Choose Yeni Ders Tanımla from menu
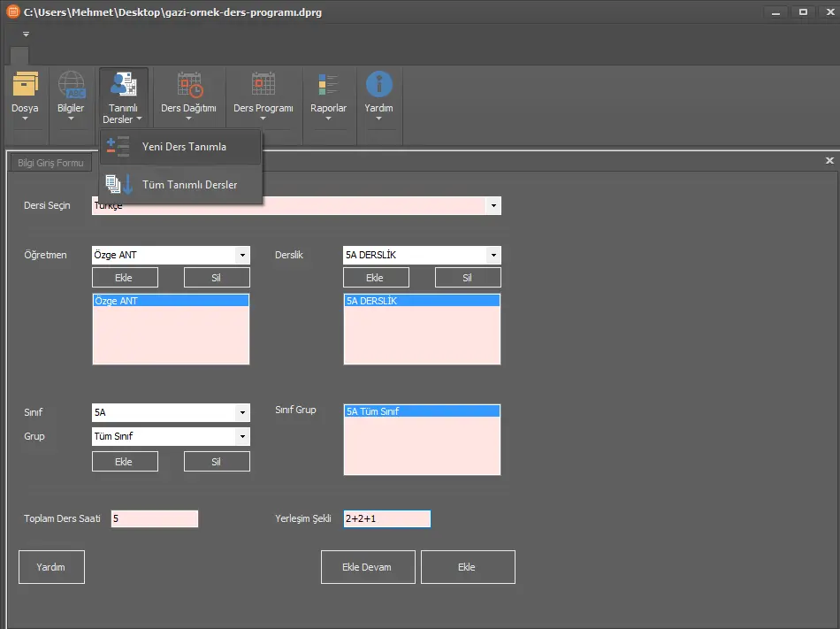This screenshot has width=840, height=629. (183, 147)
